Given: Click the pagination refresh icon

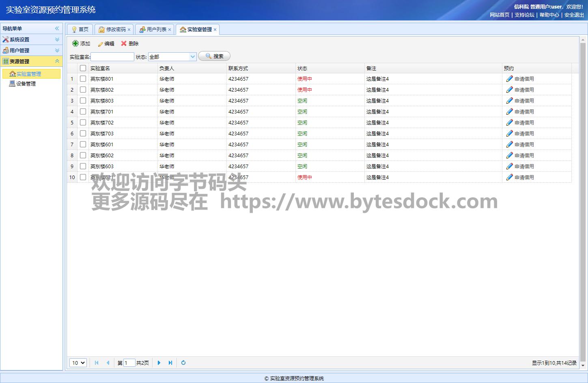Looking at the screenshot, I should pyautogui.click(x=183, y=363).
